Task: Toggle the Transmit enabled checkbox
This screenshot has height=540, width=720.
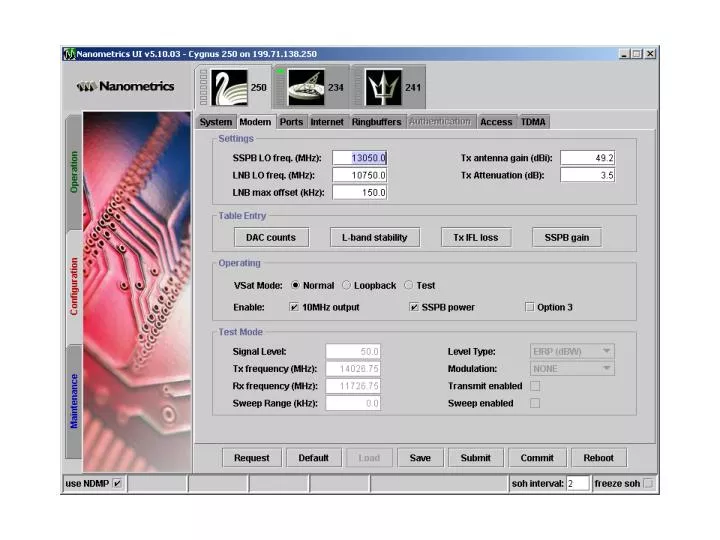Action: (535, 386)
